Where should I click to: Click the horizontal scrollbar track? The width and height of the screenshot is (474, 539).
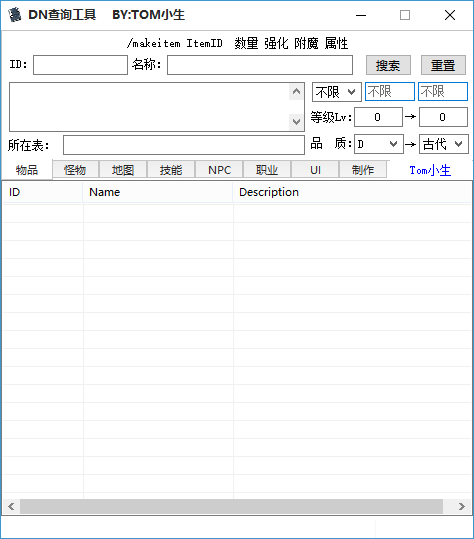pos(231,506)
